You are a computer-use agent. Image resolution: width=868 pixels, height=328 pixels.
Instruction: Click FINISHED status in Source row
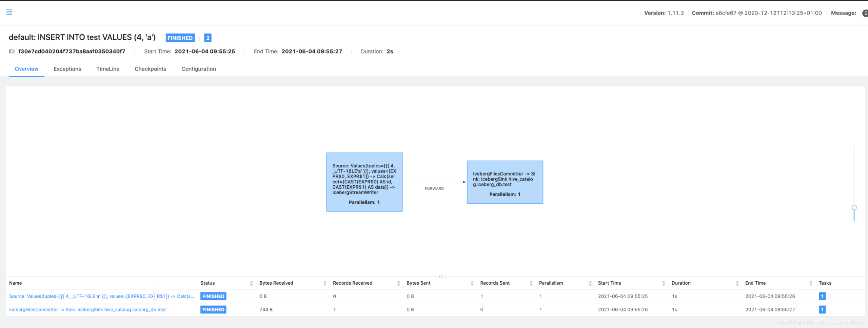(x=213, y=296)
